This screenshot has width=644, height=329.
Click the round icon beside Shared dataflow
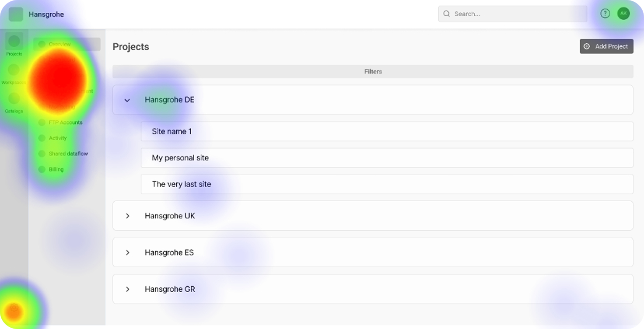click(42, 154)
